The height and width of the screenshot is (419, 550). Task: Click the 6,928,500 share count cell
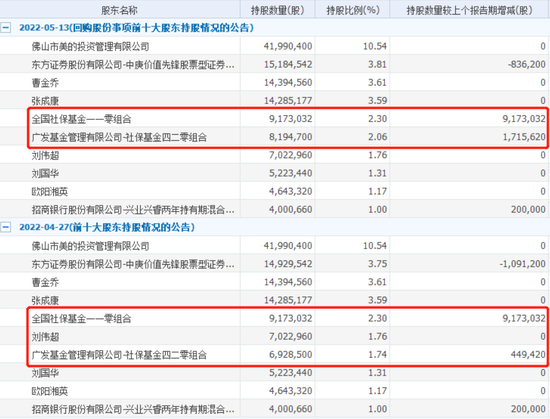[290, 355]
